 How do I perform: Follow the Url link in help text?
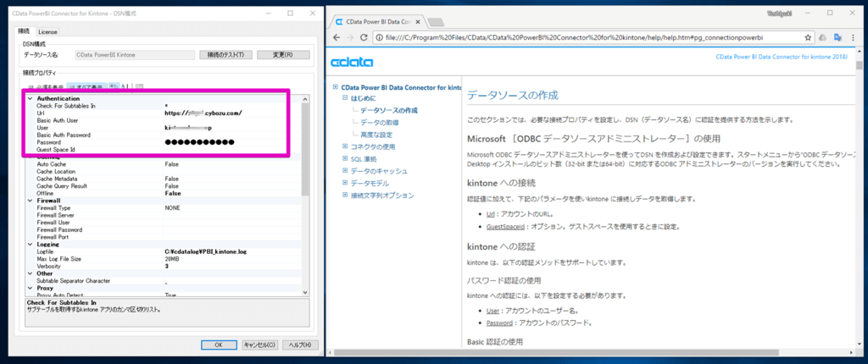pyautogui.click(x=491, y=215)
